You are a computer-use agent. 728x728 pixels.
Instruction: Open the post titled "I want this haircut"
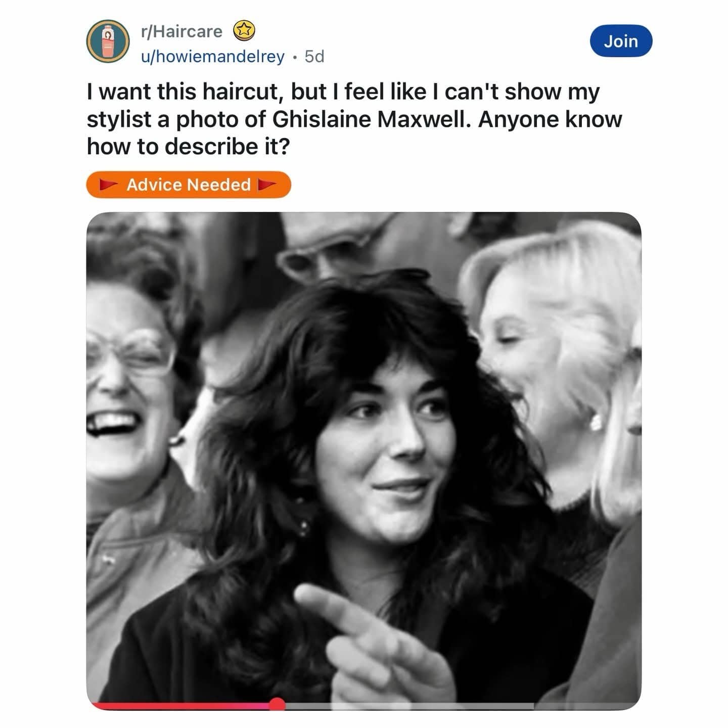tap(354, 119)
